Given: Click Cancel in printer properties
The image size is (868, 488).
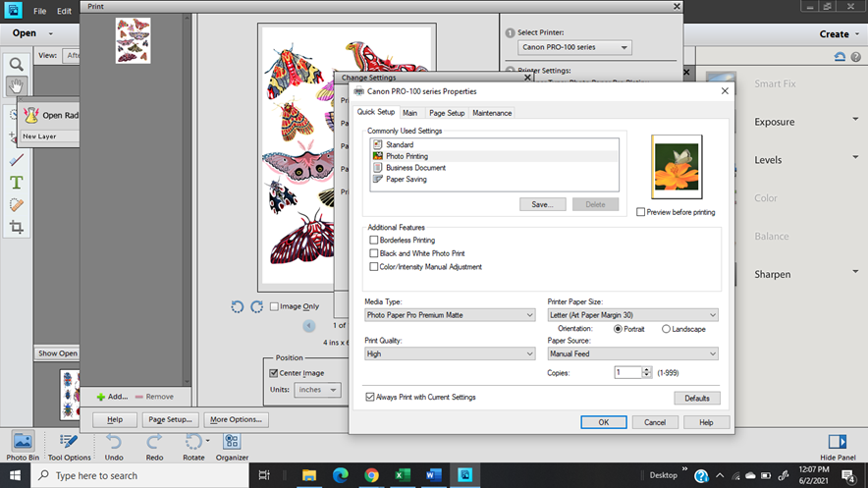Looking at the screenshot, I should 655,422.
